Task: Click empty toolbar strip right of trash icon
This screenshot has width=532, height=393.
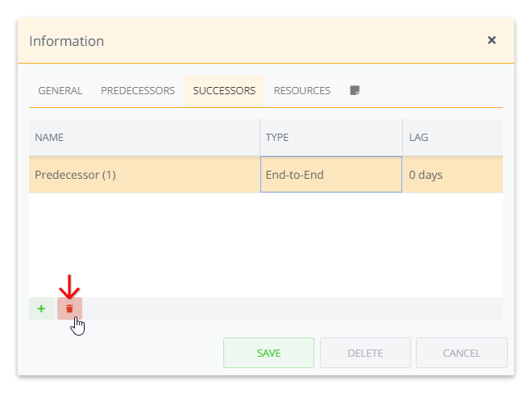Action: 290,308
